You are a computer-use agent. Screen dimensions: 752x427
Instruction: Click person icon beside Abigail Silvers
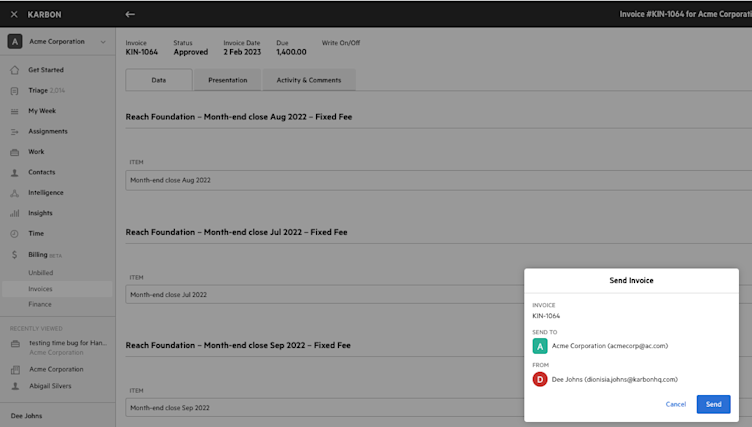coord(15,386)
